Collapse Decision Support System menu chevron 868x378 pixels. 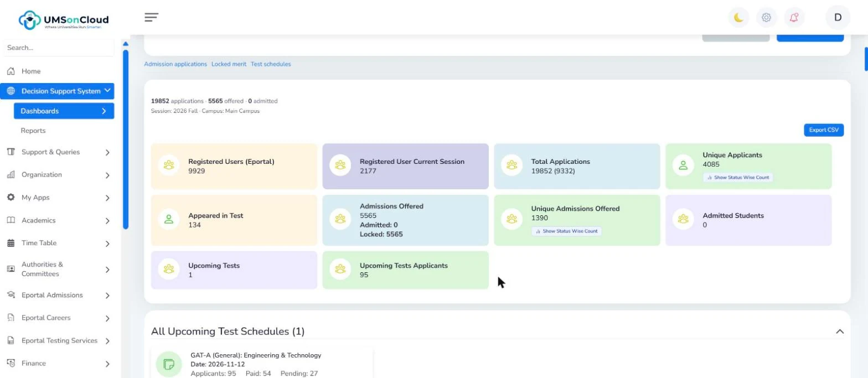pos(107,91)
